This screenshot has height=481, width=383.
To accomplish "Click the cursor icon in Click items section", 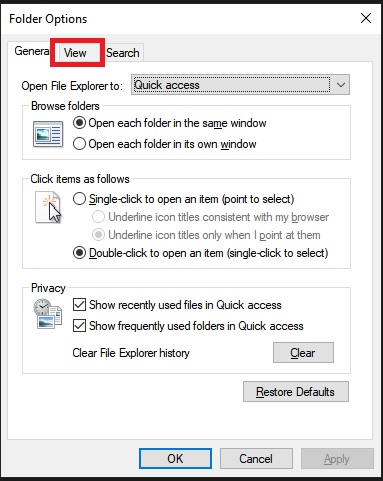I will click(48, 207).
